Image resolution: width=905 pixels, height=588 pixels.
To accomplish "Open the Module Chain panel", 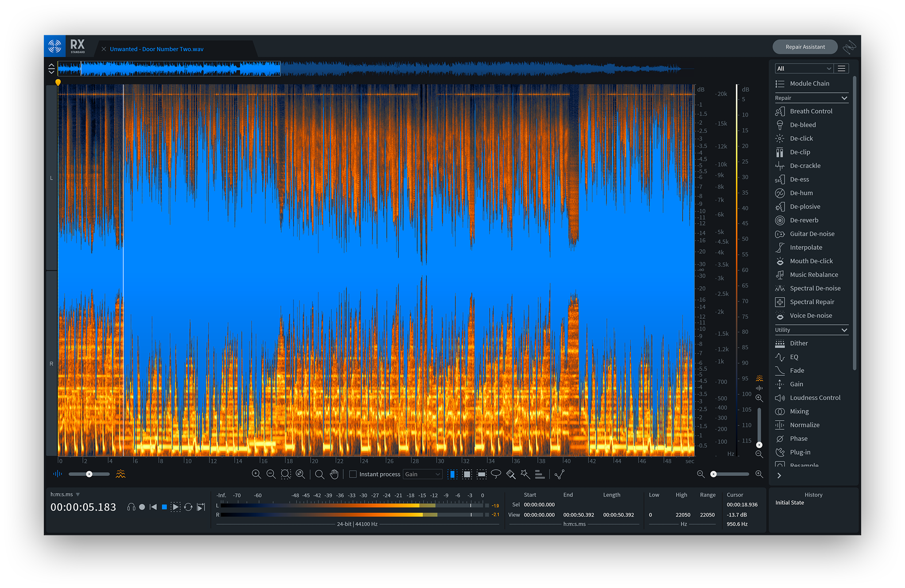I will click(809, 83).
